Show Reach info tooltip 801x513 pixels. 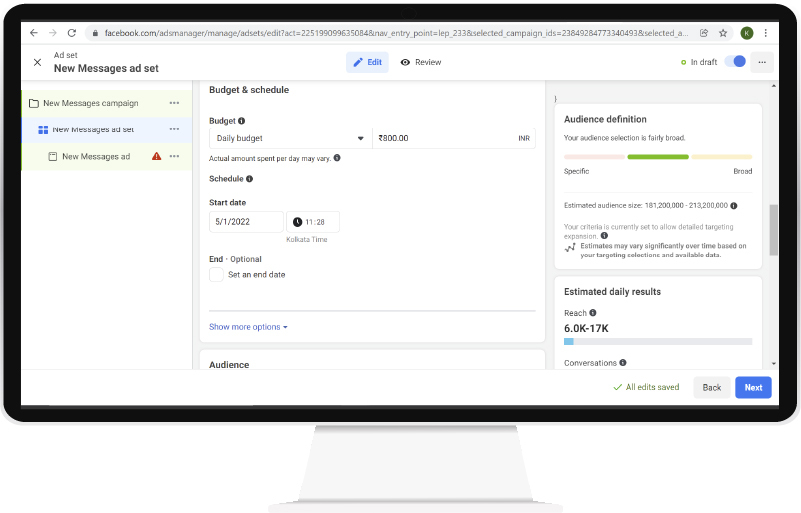click(x=593, y=313)
